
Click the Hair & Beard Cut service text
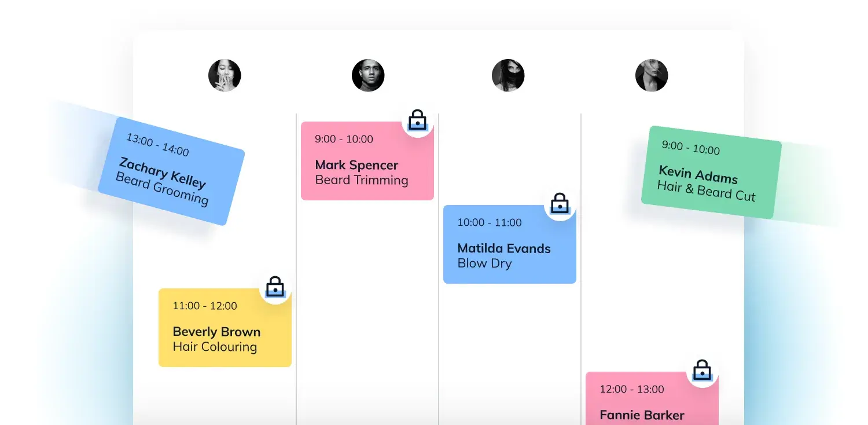point(706,191)
